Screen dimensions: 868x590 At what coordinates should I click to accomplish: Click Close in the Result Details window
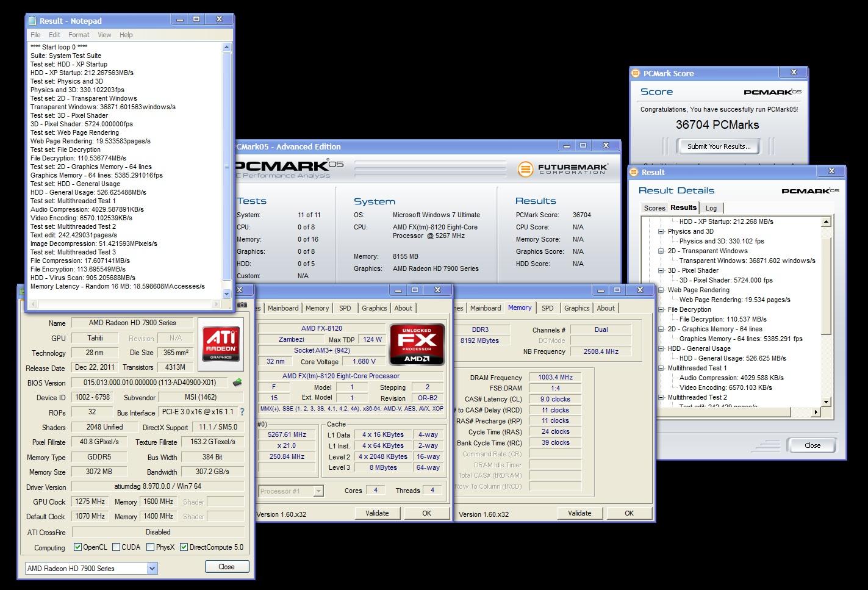812,445
